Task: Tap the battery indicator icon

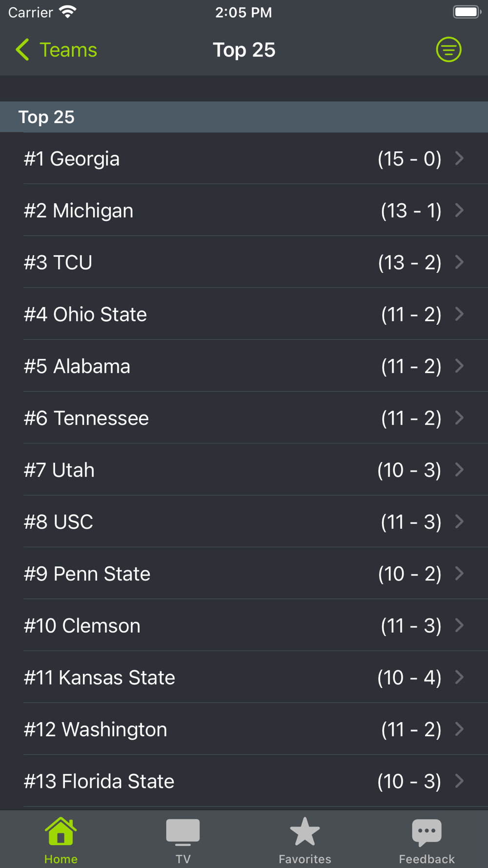Action: [467, 12]
